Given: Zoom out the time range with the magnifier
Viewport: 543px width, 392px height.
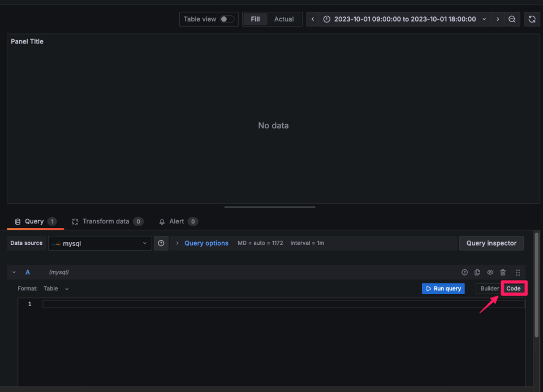Looking at the screenshot, I should pos(512,19).
